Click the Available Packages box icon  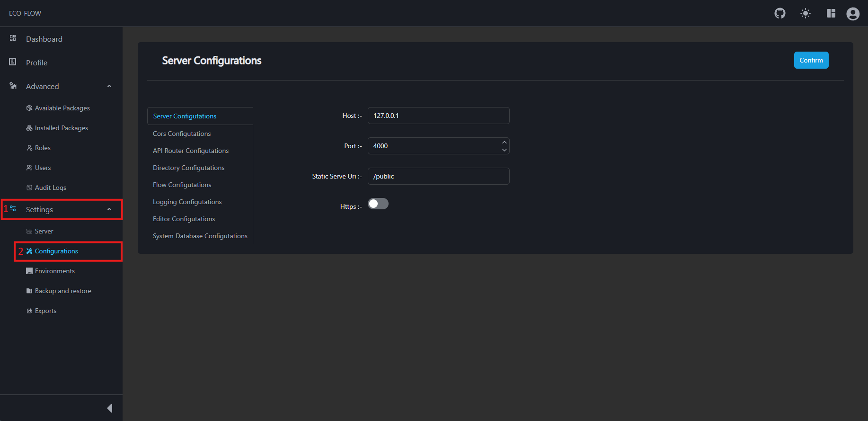point(29,108)
